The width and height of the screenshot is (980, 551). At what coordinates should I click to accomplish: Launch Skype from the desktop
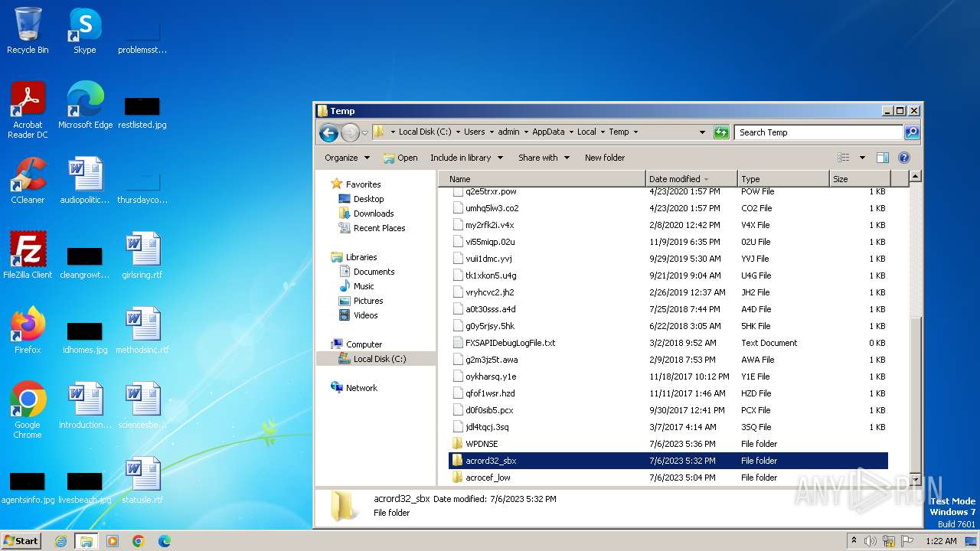coord(84,31)
